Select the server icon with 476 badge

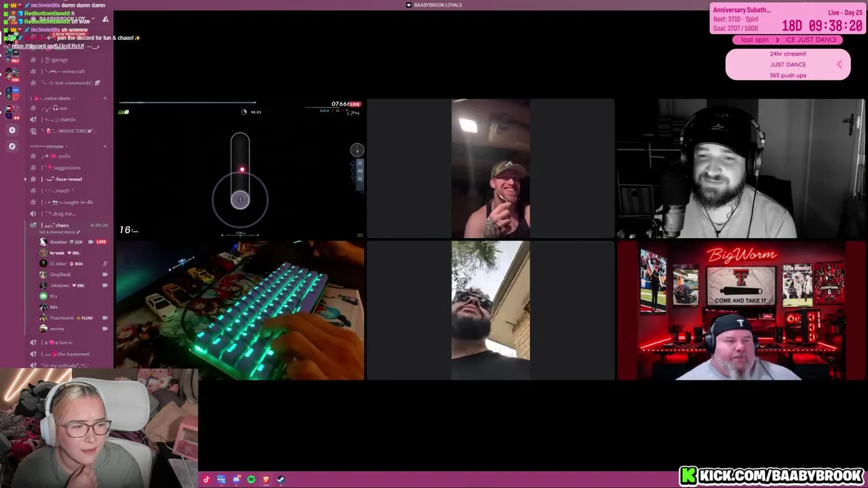[12, 75]
